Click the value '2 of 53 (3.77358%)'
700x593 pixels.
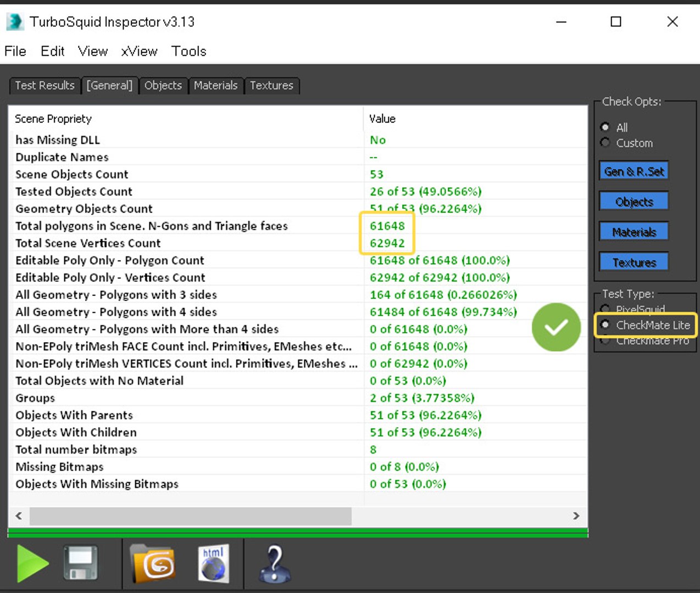coord(422,398)
